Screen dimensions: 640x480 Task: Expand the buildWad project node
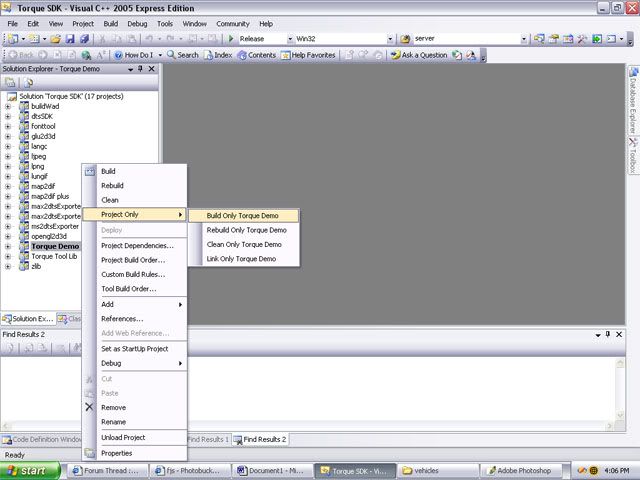[8, 106]
